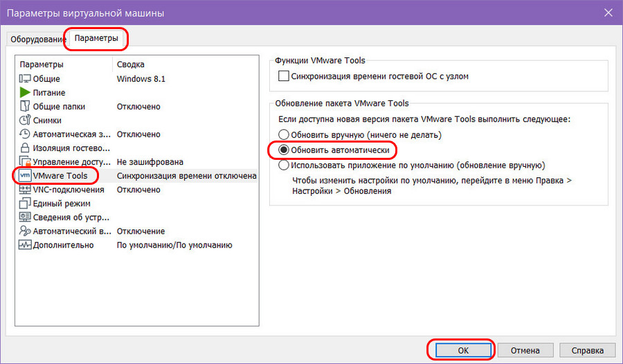Image resolution: width=623 pixels, height=364 pixels.
Task: Click the Snapshots icon beside Снимки
Action: point(25,120)
